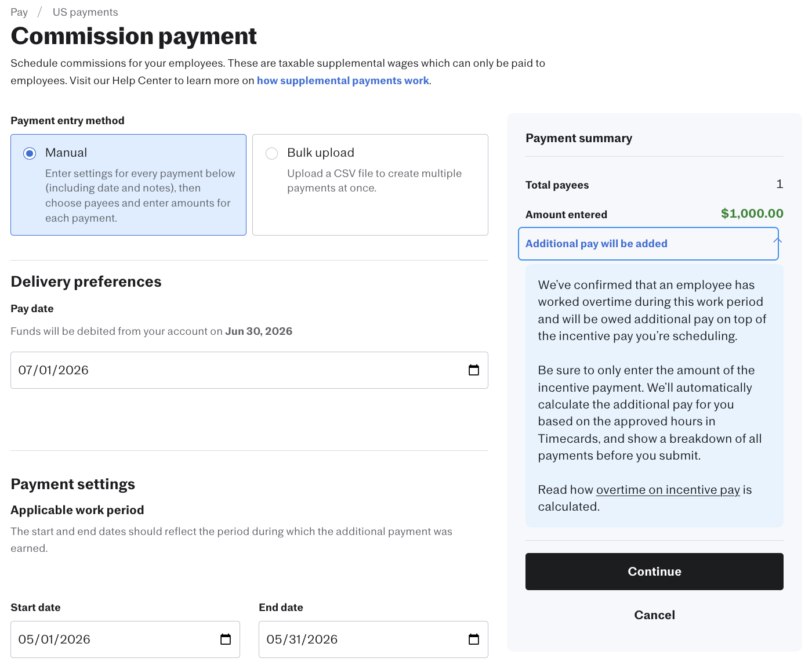
Task: Open the Start date calendar icon
Action: coord(226,639)
